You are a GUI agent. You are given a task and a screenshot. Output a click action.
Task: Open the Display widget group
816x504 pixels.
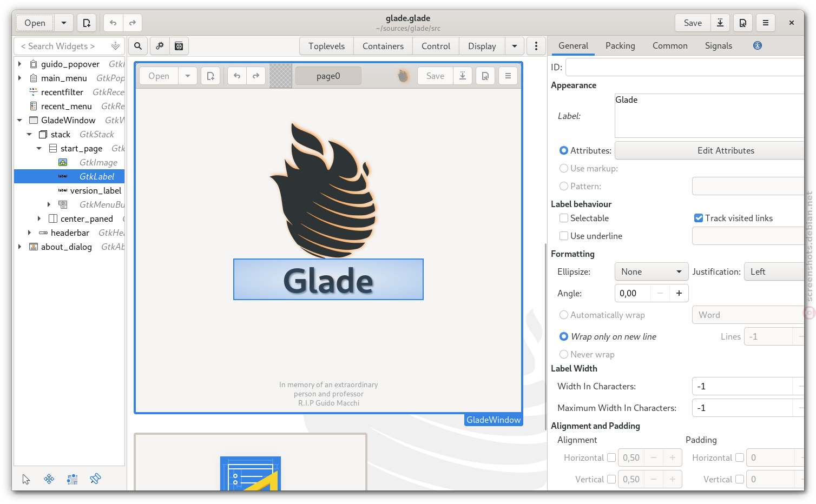(482, 46)
